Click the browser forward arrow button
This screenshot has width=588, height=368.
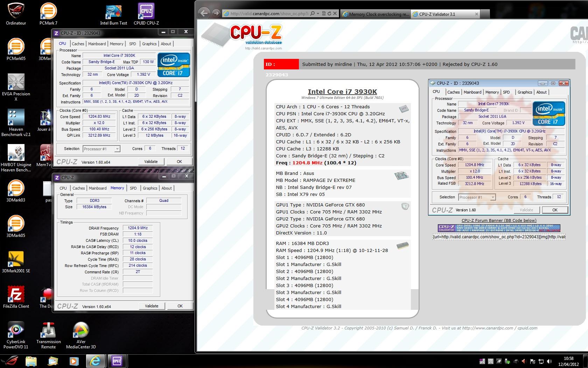click(x=216, y=14)
